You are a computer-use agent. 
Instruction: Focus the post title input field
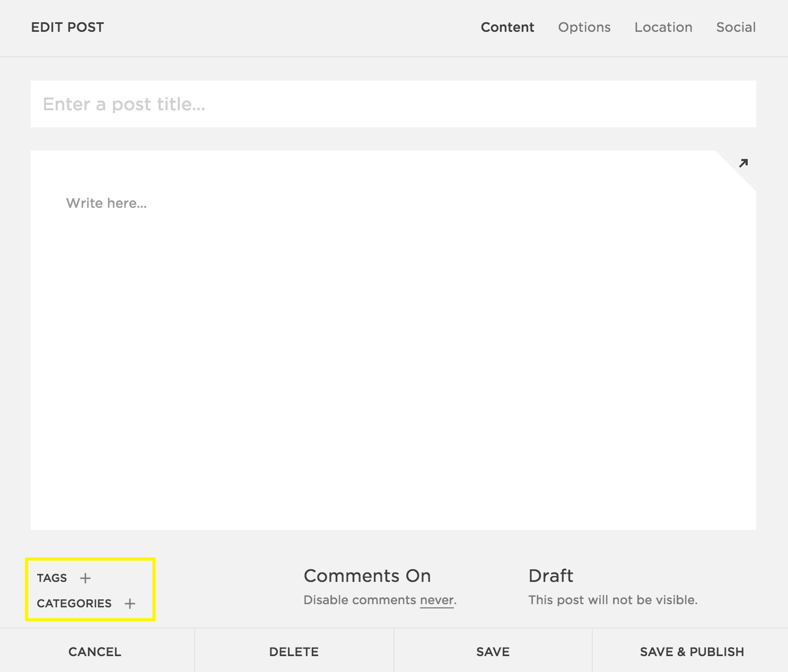[x=393, y=104]
